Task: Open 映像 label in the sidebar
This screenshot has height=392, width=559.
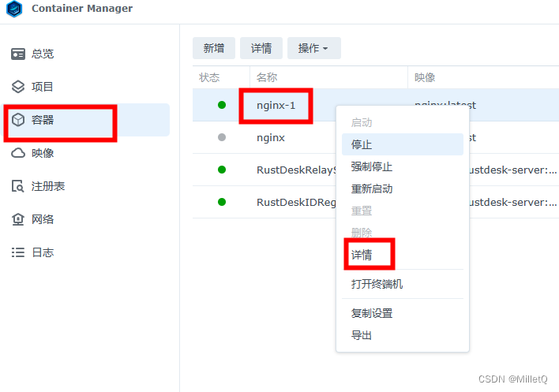Action: 43,153
